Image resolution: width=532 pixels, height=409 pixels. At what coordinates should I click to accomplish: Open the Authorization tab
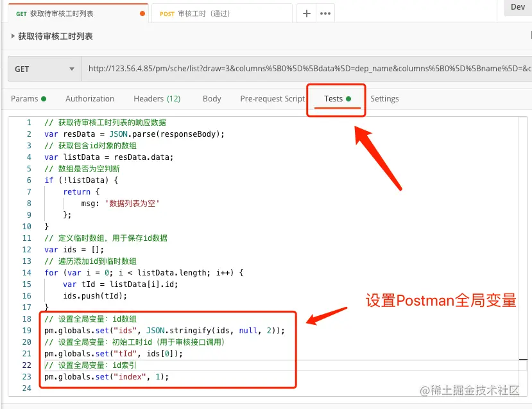pos(90,99)
